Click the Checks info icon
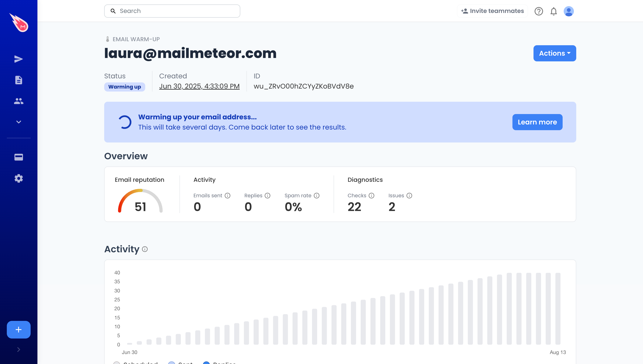This screenshot has height=364, width=643. pos(371,196)
